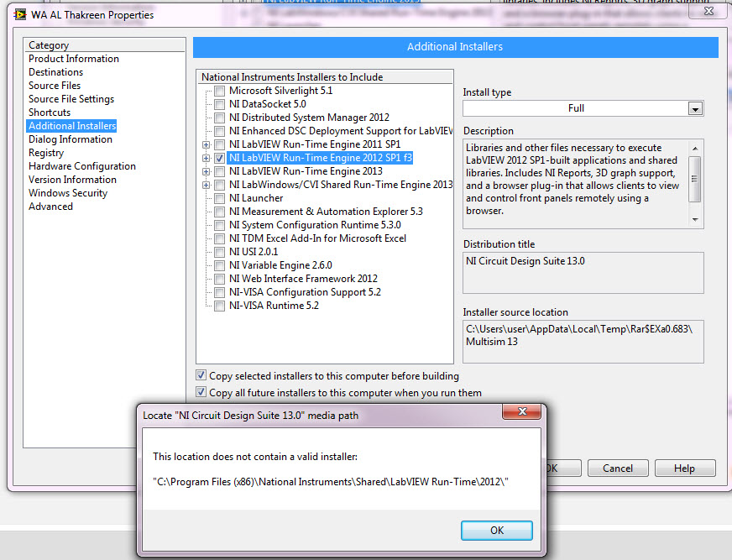Close the Locate media path dialog

(x=521, y=411)
